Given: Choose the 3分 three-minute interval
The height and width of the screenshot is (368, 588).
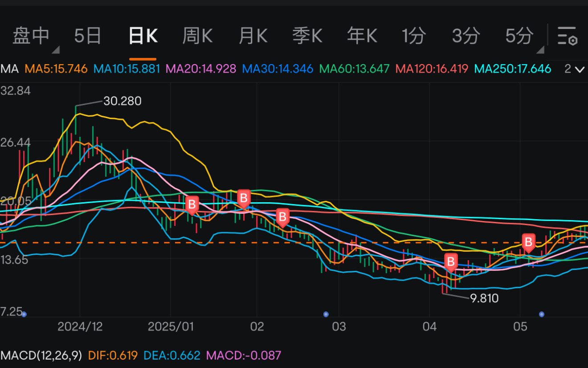Looking at the screenshot, I should tap(466, 36).
